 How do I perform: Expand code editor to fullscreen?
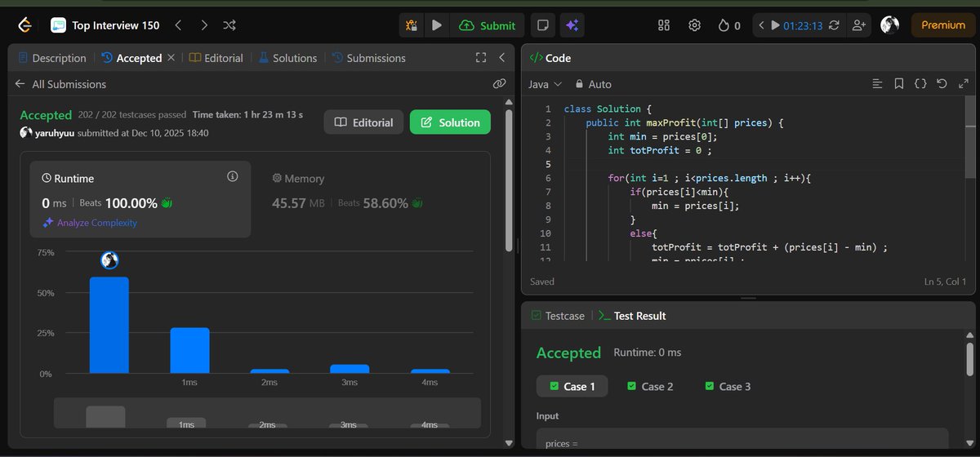964,84
